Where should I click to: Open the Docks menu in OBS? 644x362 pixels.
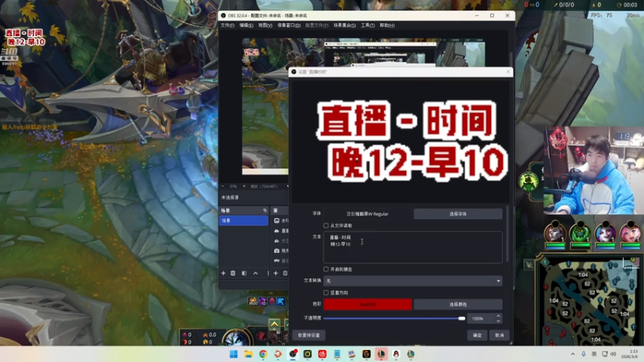(289, 26)
